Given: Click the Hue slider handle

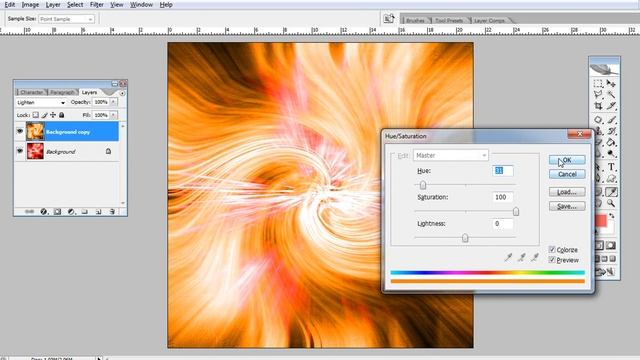Looking at the screenshot, I should [x=423, y=185].
